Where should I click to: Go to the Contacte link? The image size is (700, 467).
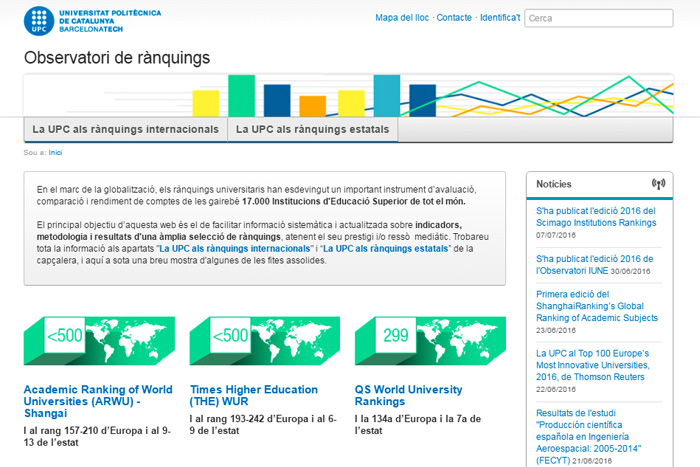point(454,18)
